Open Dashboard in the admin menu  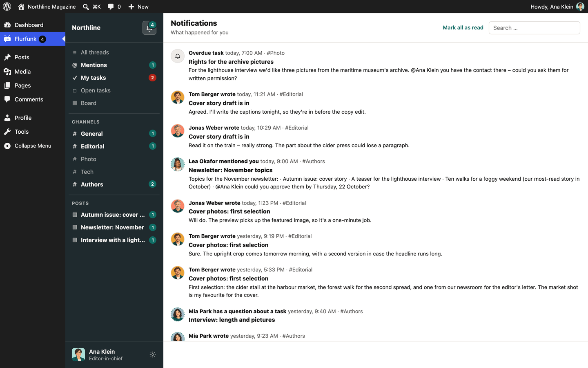33,25
